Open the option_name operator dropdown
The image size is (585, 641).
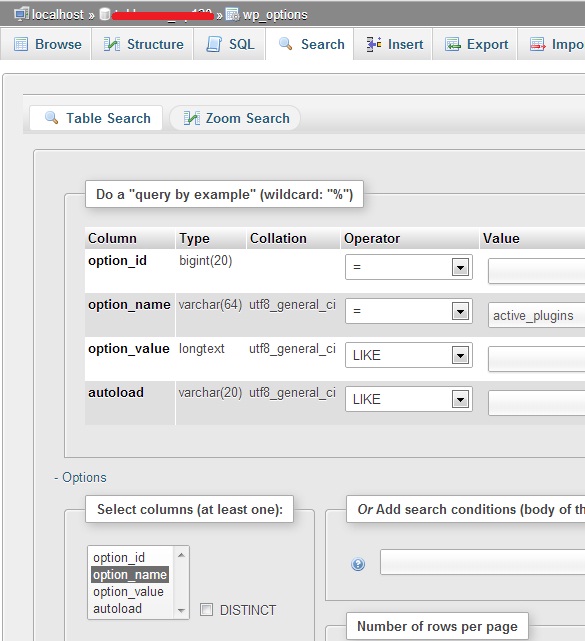coord(409,311)
